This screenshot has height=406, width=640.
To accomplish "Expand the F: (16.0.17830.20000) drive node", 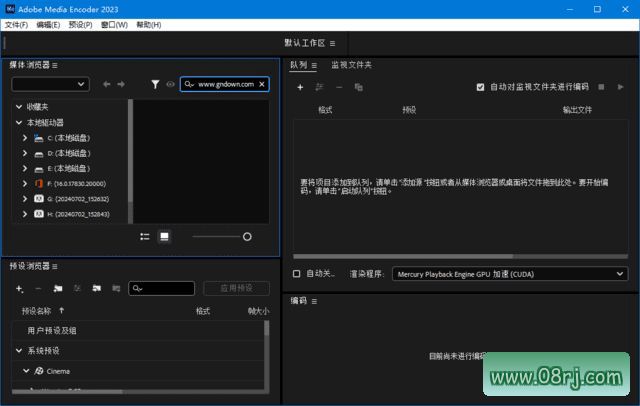I will coord(25,184).
